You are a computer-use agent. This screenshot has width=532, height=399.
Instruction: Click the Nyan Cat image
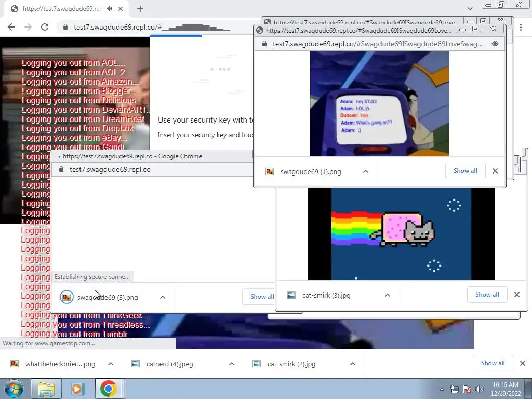click(x=401, y=233)
